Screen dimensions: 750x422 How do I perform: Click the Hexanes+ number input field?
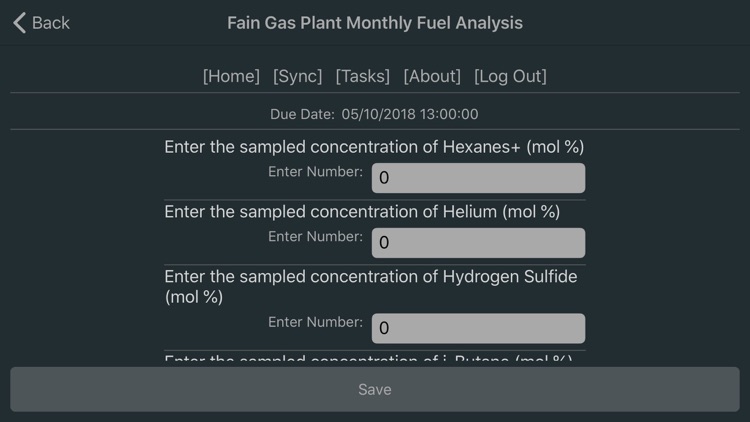pyautogui.click(x=478, y=178)
